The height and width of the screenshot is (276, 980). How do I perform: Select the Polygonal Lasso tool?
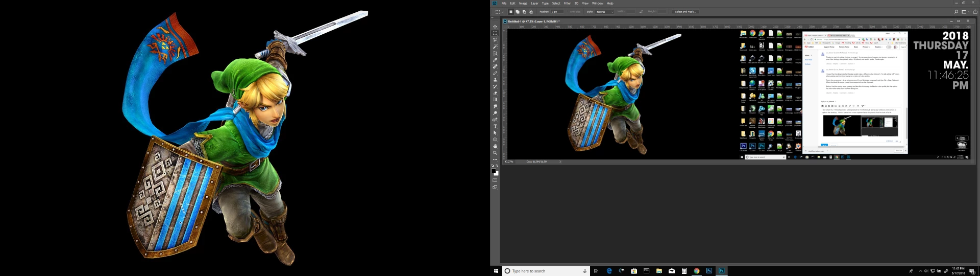pos(495,40)
